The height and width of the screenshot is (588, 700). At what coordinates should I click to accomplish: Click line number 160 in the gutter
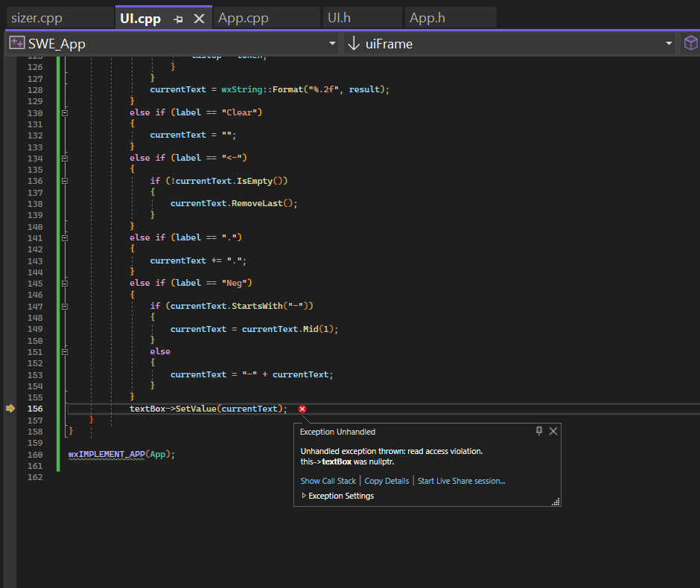pos(34,454)
